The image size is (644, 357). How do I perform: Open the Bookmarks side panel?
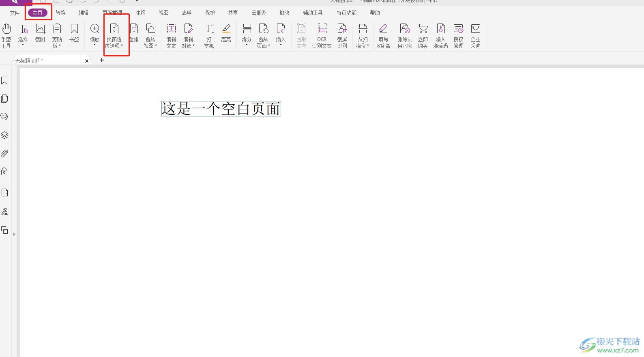tap(4, 81)
